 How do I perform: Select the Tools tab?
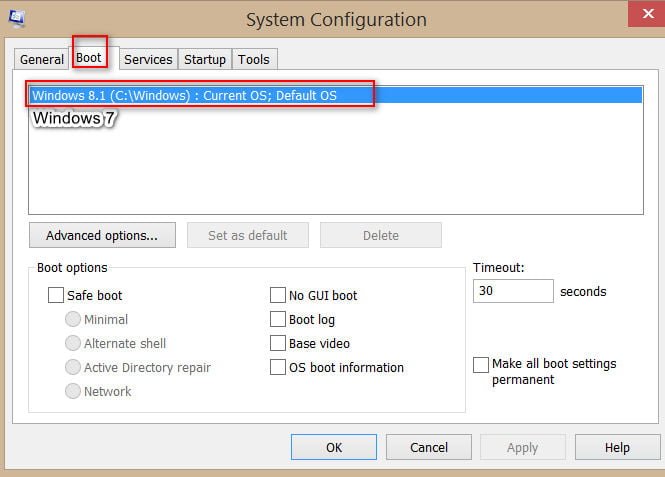pyautogui.click(x=254, y=59)
